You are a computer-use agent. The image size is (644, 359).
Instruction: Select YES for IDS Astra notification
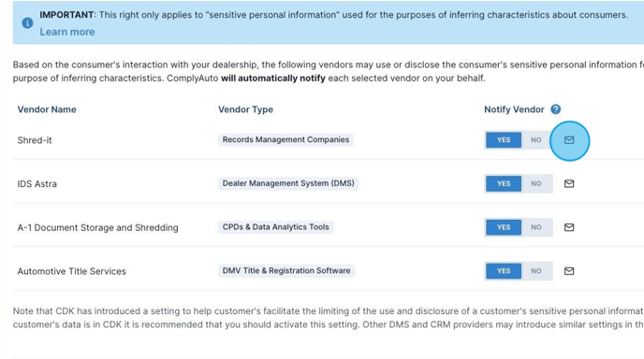(x=504, y=184)
